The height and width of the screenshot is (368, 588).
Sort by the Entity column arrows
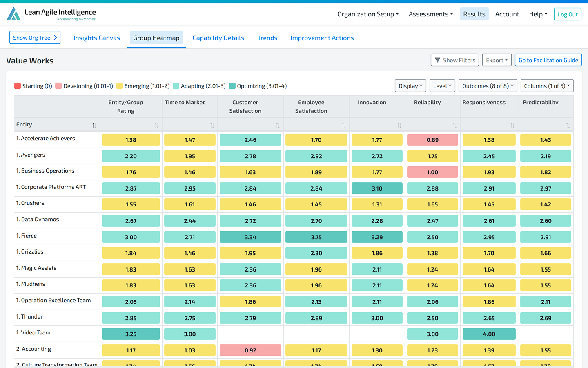click(94, 126)
